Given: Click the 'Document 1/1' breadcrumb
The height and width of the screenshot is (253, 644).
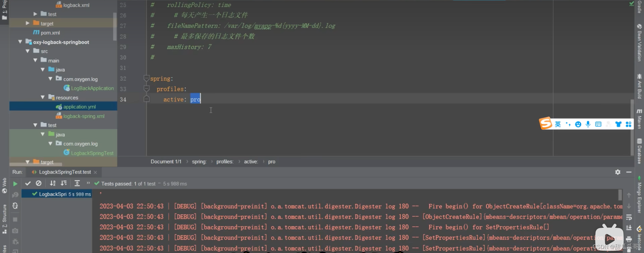Looking at the screenshot, I should pos(166,162).
